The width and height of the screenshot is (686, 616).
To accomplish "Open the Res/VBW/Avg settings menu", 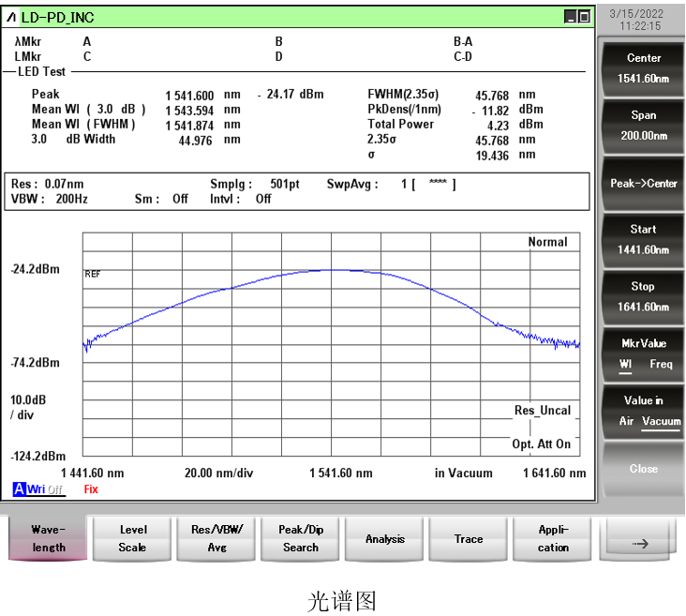I will point(216,538).
